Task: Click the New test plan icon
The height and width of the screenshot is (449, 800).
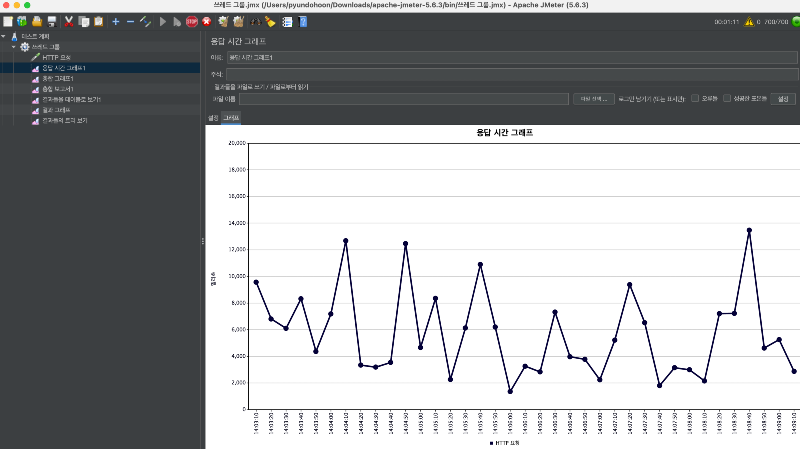Action: click(8, 21)
